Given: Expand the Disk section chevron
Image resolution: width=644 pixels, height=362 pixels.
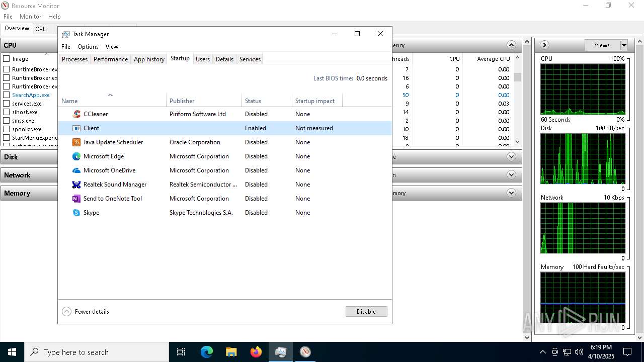Looking at the screenshot, I should click(511, 157).
